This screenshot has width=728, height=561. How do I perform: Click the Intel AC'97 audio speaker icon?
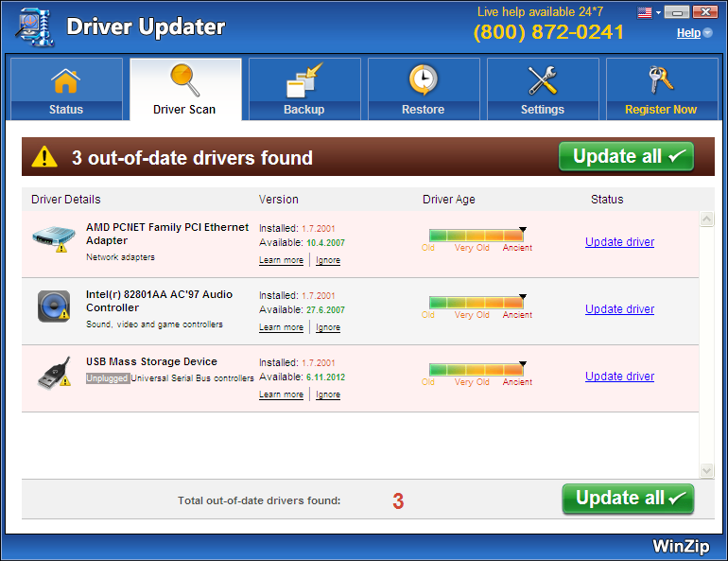click(x=54, y=306)
